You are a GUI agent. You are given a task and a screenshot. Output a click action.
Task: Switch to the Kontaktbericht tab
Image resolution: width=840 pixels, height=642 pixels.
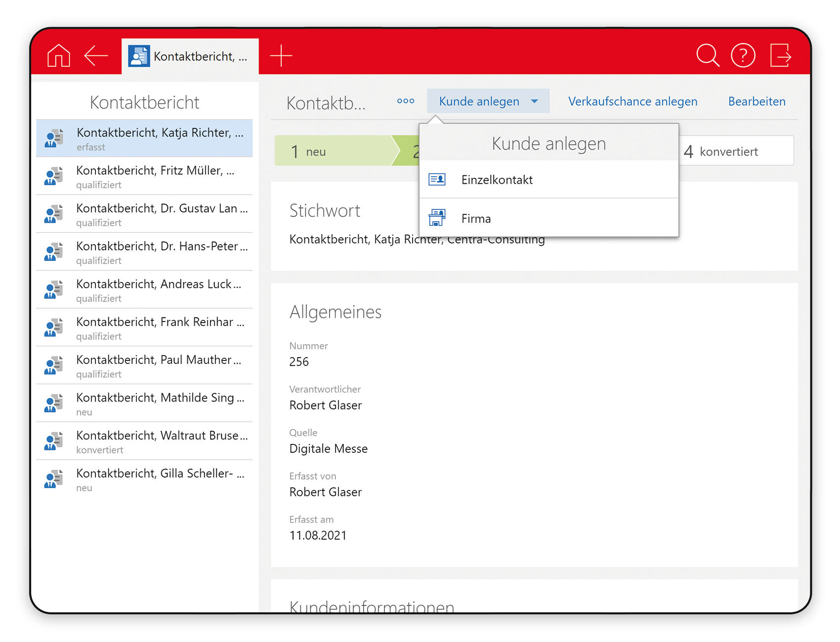click(190, 56)
